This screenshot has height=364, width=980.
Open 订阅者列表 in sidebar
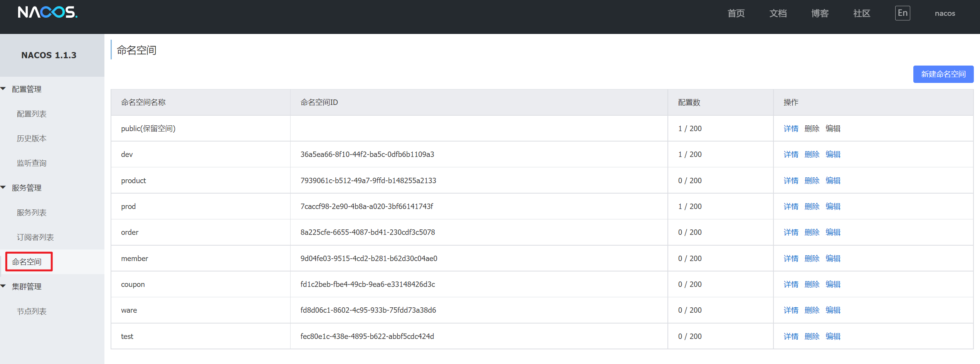tap(35, 237)
